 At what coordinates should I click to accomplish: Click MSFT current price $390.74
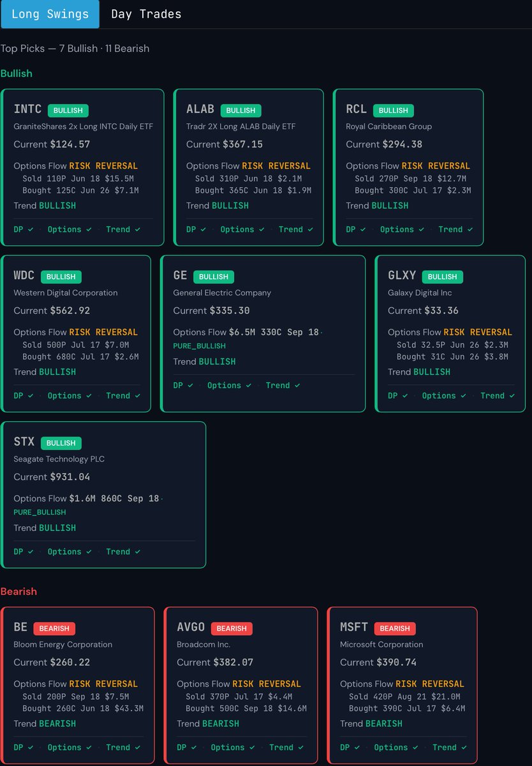click(x=397, y=663)
